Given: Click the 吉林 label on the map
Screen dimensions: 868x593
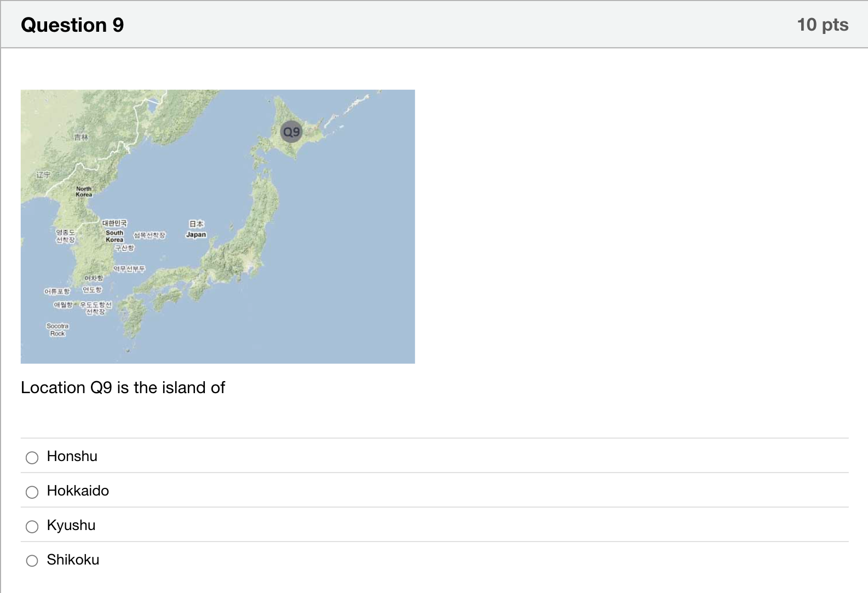Looking at the screenshot, I should (81, 137).
